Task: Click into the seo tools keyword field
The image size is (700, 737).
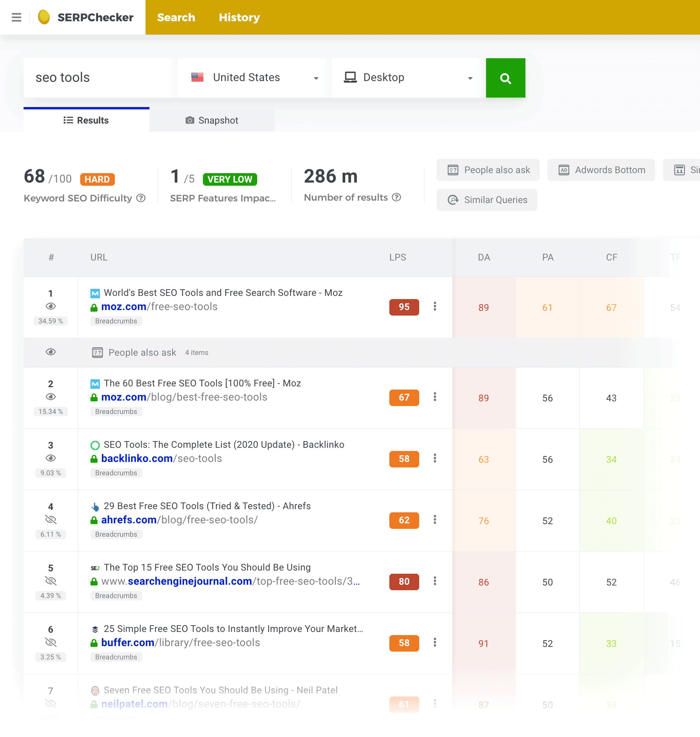Action: pyautogui.click(x=98, y=78)
